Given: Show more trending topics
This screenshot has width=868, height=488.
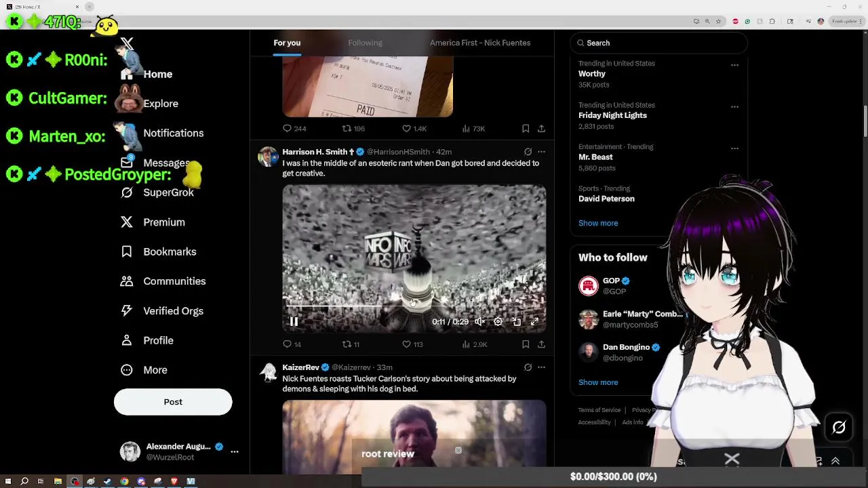Looking at the screenshot, I should (598, 223).
